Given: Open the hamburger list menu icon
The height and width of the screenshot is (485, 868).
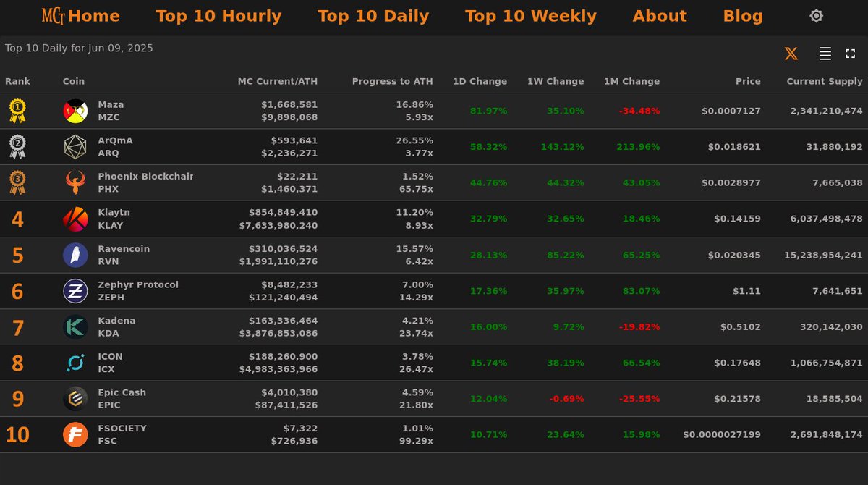Looking at the screenshot, I should (825, 54).
